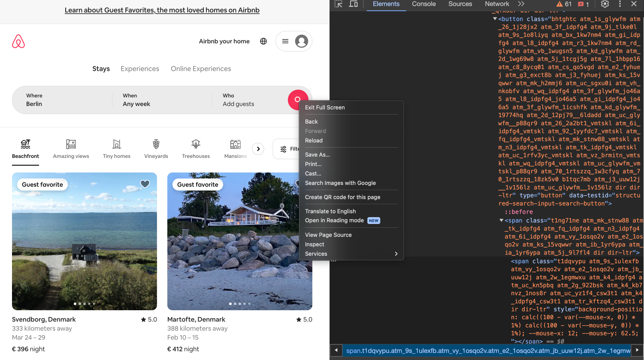Open the Filters button

(290, 149)
